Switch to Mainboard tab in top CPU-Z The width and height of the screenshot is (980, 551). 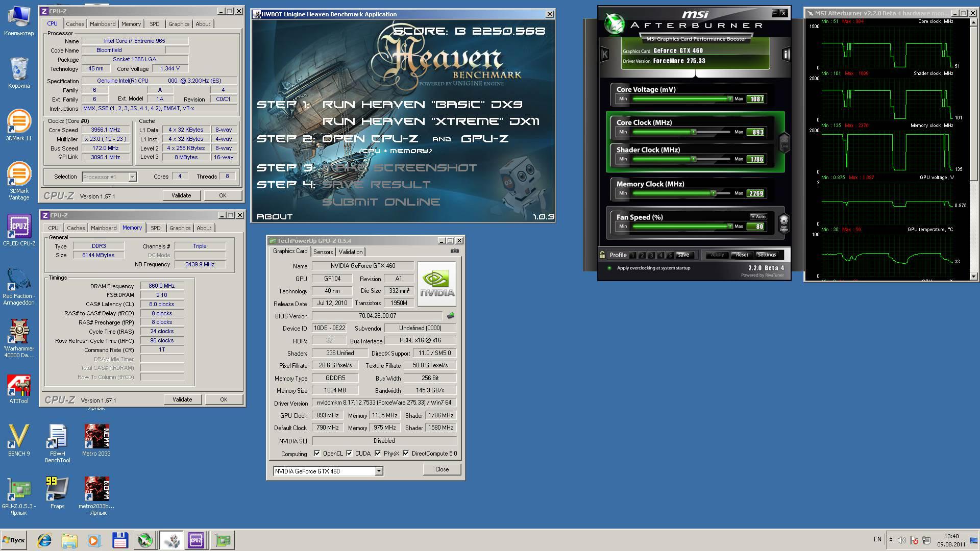[103, 24]
